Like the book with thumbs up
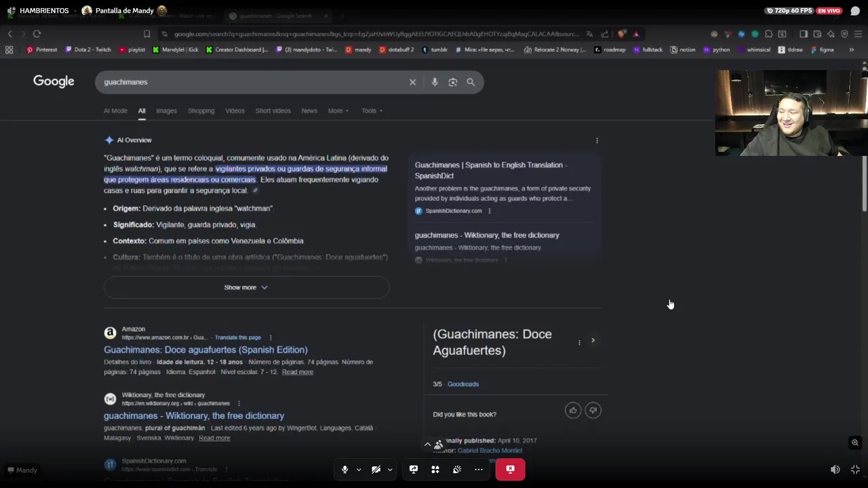The image size is (868, 488). (573, 410)
